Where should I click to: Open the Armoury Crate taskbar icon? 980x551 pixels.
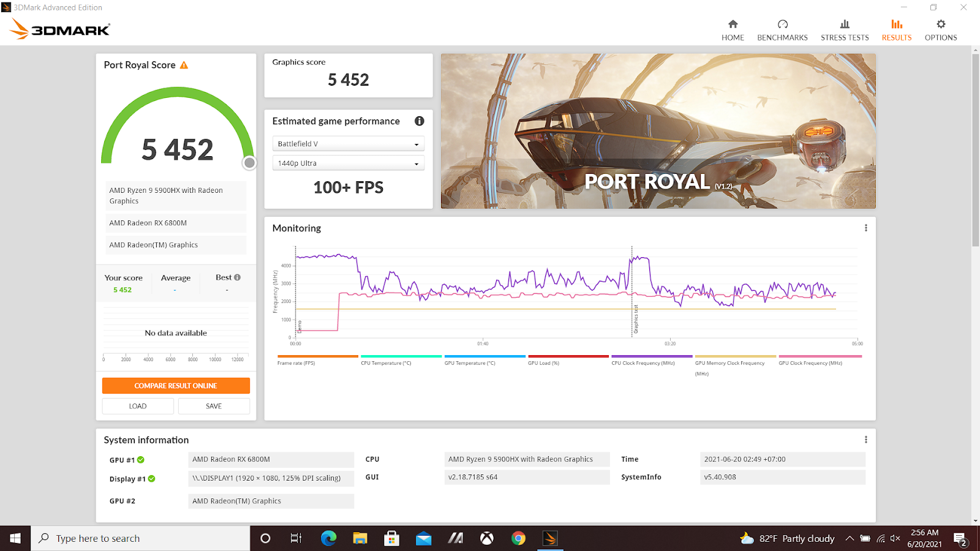click(455, 538)
